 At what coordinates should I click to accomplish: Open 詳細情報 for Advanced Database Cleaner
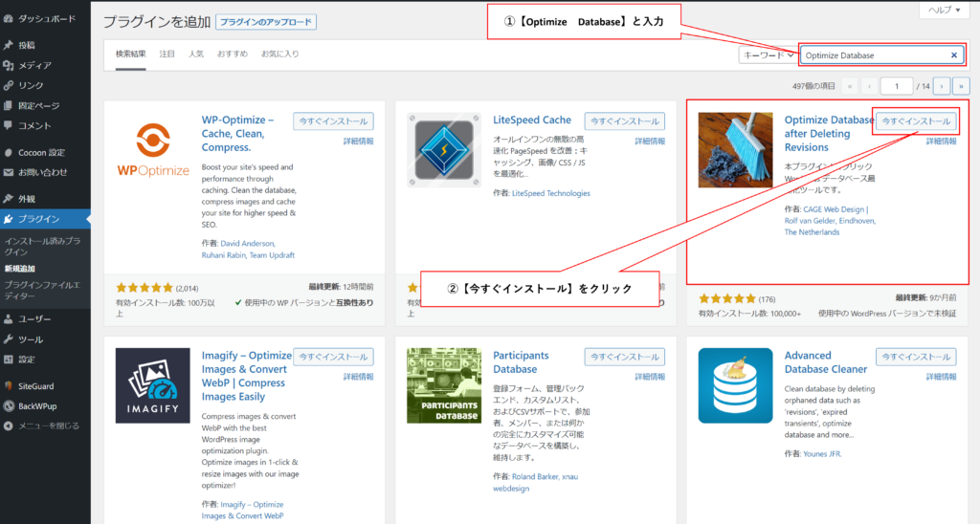click(x=942, y=377)
